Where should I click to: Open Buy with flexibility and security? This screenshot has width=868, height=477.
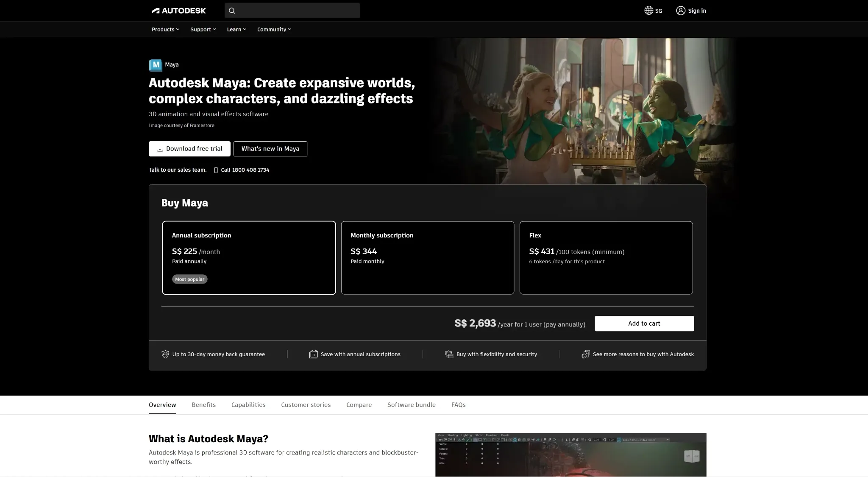coord(497,354)
